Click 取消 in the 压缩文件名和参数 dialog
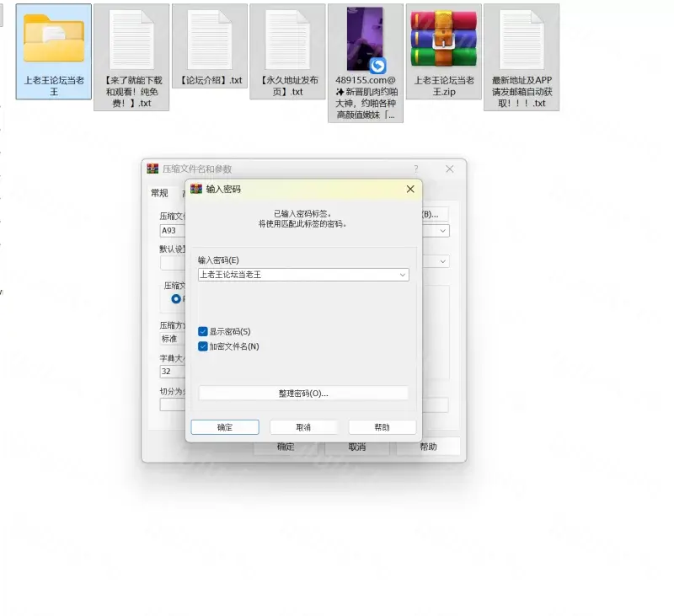This screenshot has width=674, height=616. pos(357,447)
